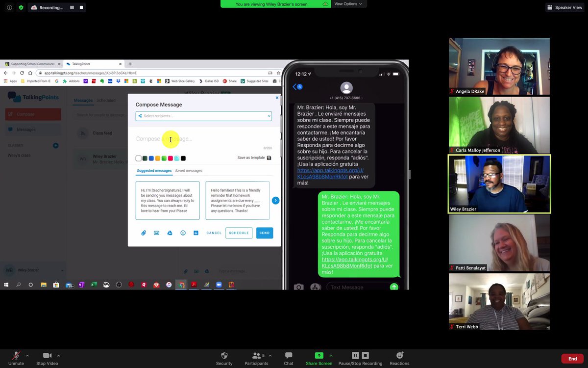The height and width of the screenshot is (368, 588).
Task: Close the Compose Message dialog
Action: (277, 98)
